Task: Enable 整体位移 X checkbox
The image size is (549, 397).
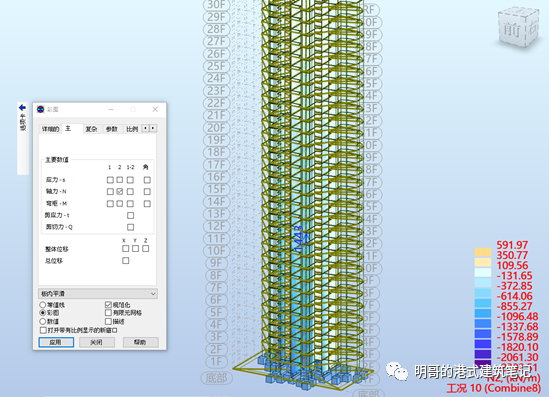Action: (125, 249)
